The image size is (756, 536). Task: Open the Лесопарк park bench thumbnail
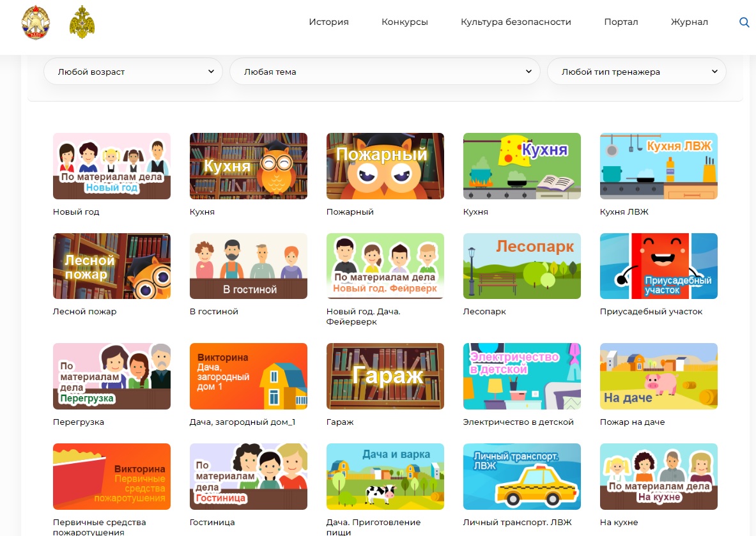pos(521,266)
